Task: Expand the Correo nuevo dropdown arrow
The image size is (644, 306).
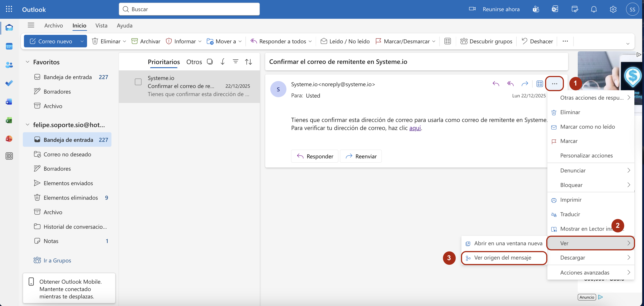Action: [82, 41]
